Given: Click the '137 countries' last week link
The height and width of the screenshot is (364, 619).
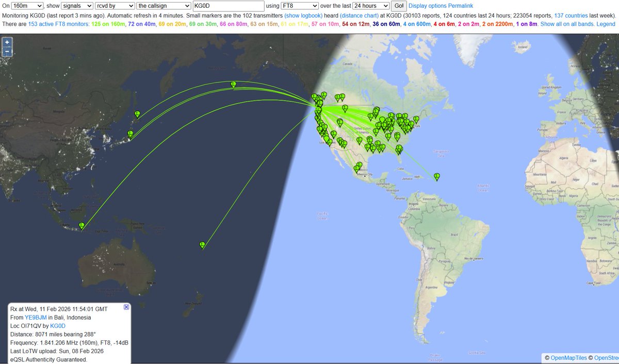Looking at the screenshot, I should [571, 15].
